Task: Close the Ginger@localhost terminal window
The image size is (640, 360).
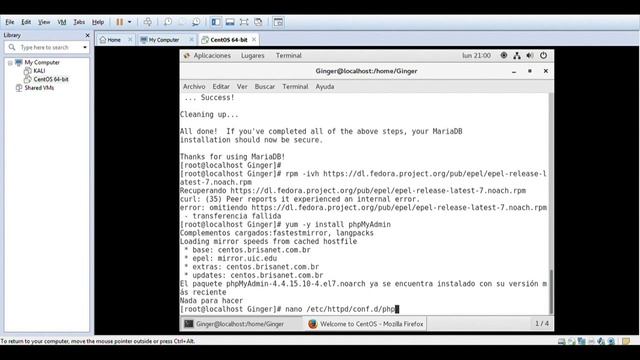Action: (x=546, y=71)
